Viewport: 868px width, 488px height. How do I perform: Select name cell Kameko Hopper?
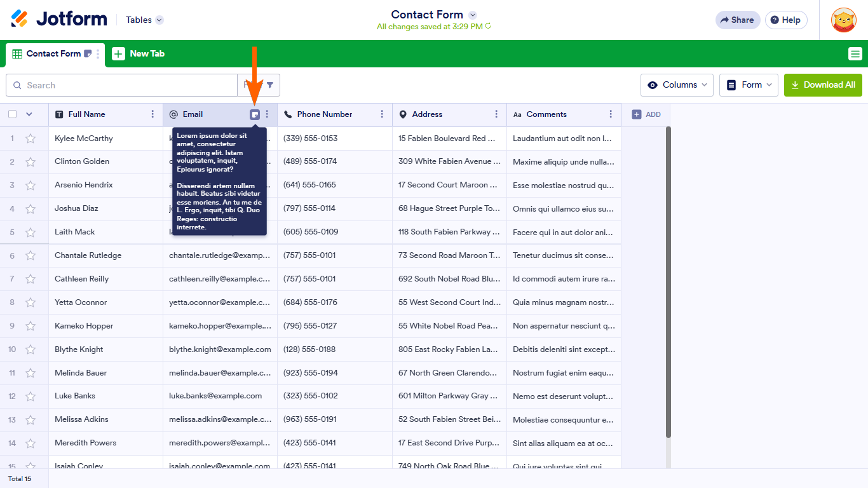coord(105,326)
